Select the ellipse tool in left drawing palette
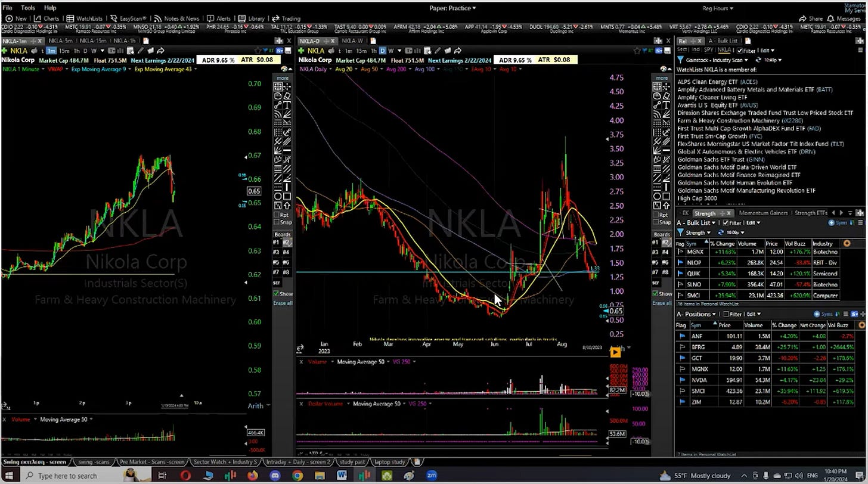This screenshot has height=484, width=868. tap(278, 196)
